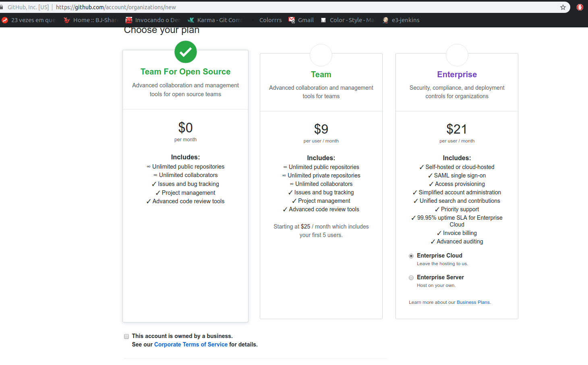Click the purple Enterprise plan heading
Screen dimensions: 588x365
(x=457, y=74)
